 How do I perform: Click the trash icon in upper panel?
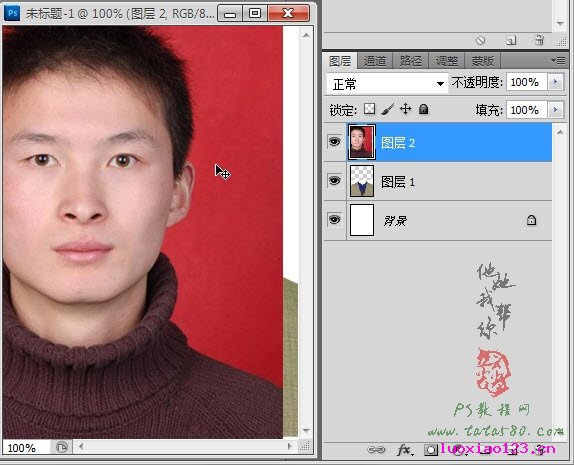[x=539, y=40]
